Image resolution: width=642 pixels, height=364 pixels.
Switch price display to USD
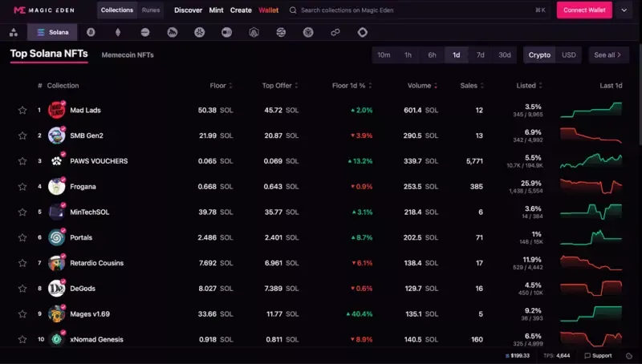(568, 55)
